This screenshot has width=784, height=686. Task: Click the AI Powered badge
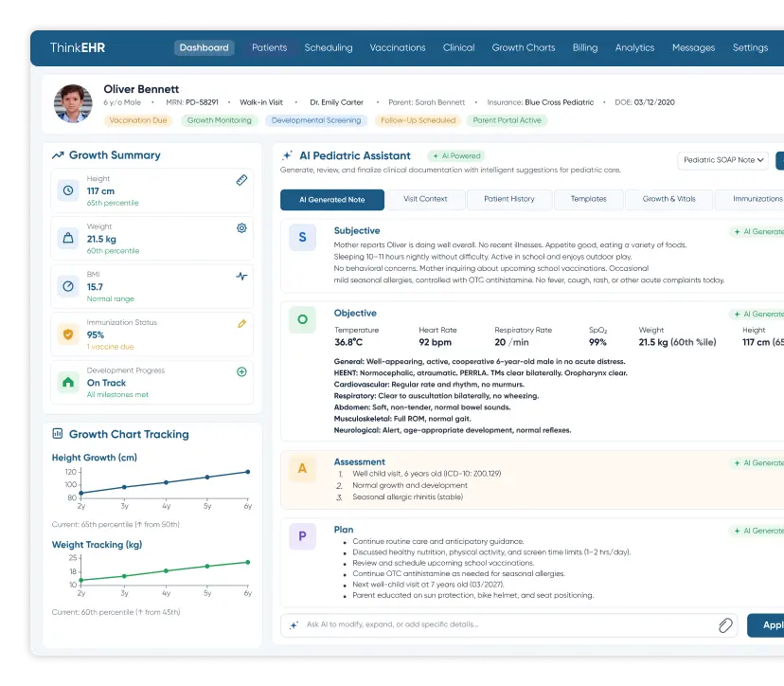click(456, 156)
